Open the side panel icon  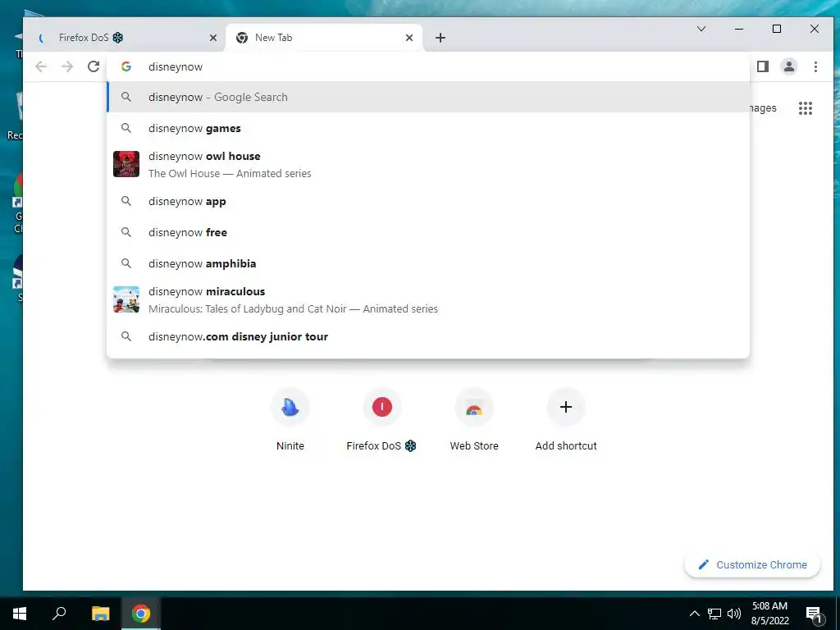(763, 66)
